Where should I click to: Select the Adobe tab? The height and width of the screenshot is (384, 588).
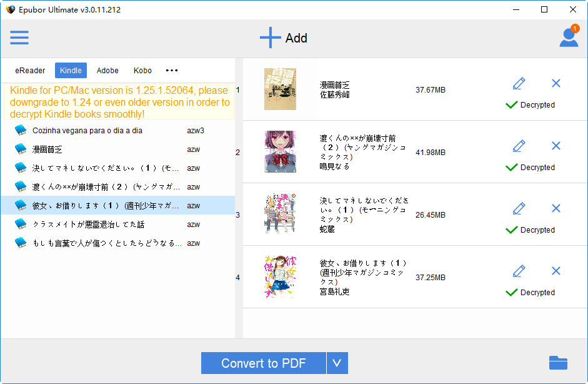click(107, 70)
